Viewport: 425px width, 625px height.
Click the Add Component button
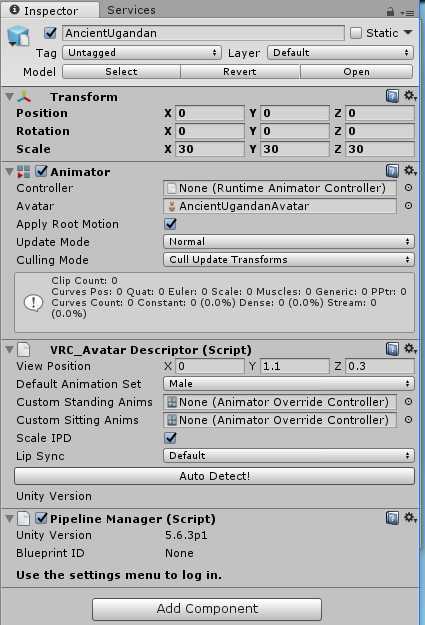207,609
